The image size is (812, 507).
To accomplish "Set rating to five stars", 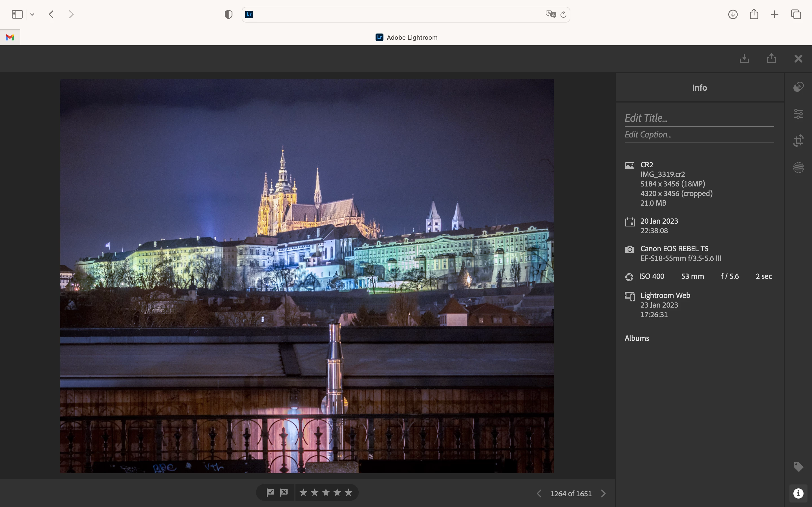I will (x=348, y=492).
